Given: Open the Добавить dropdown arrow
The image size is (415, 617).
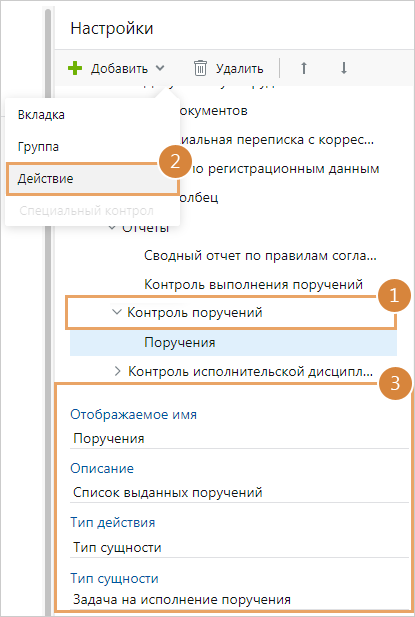Looking at the screenshot, I should (x=160, y=68).
